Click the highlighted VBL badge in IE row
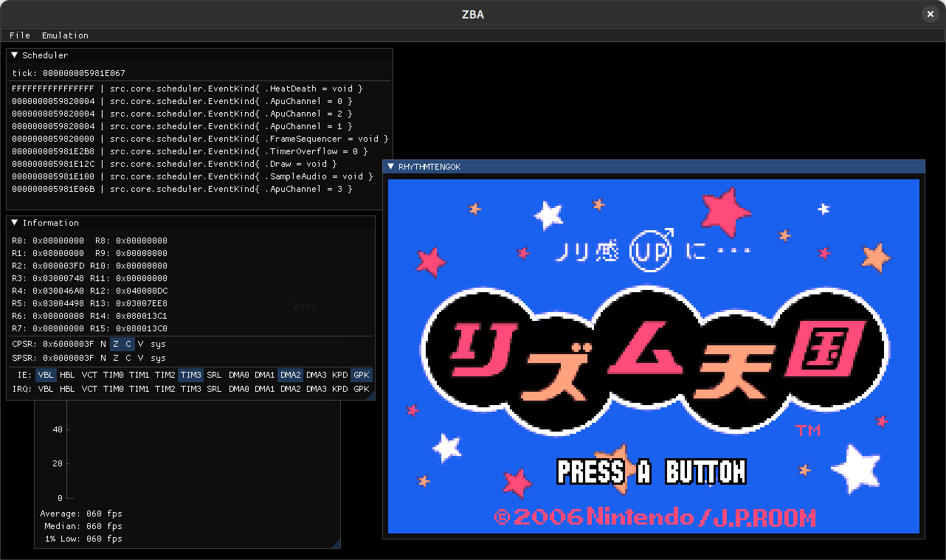The width and height of the screenshot is (946, 560). (45, 375)
